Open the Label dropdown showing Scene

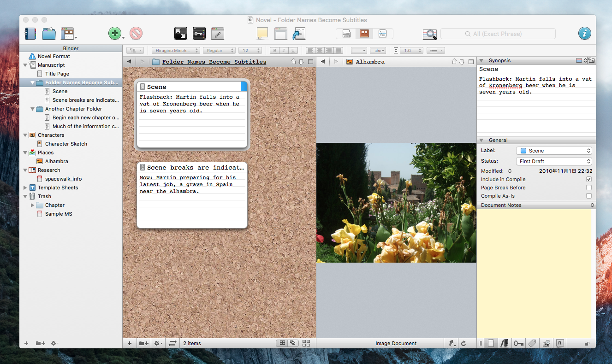pos(554,151)
